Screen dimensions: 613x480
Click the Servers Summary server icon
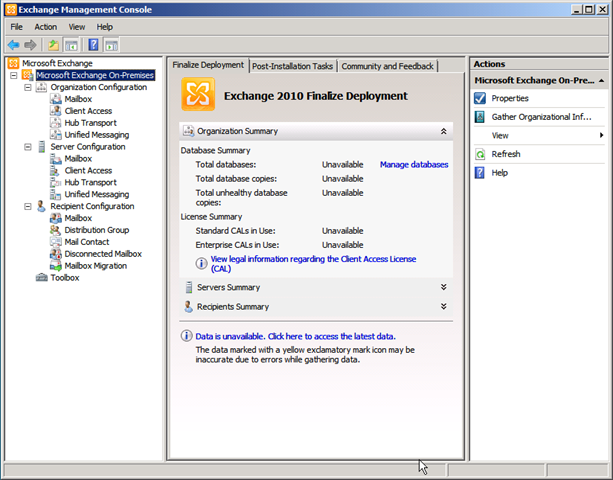pyautogui.click(x=189, y=287)
